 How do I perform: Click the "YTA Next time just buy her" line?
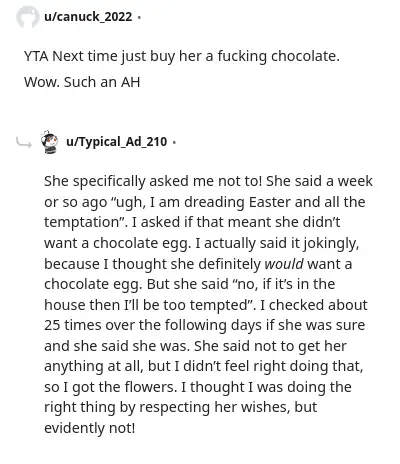click(182, 56)
